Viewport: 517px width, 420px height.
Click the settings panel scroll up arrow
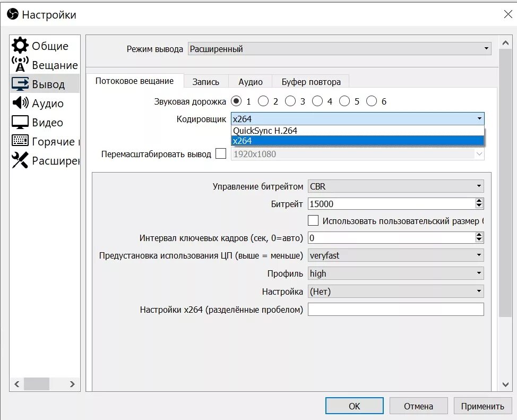coord(505,43)
